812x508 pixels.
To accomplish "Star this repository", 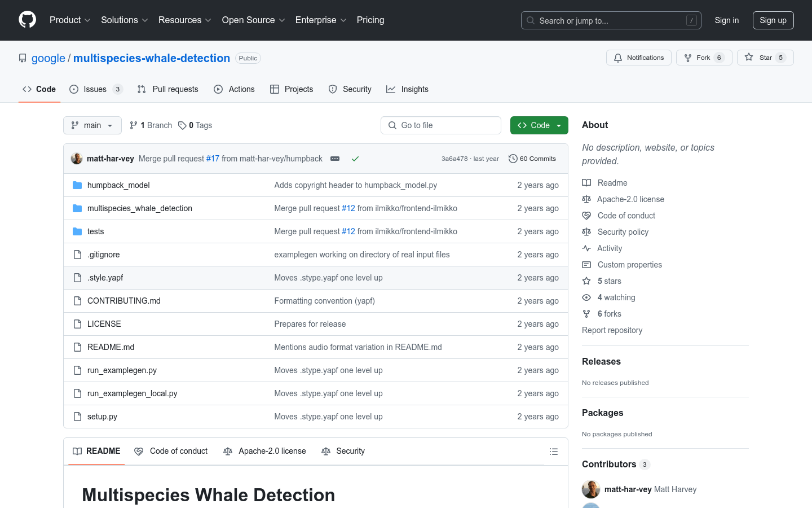I will (x=765, y=58).
